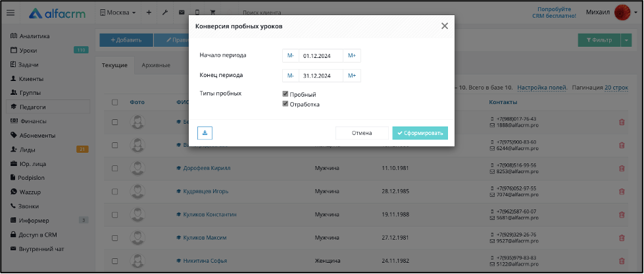The width and height of the screenshot is (644, 274).
Task: Click M+ next to Начало периода date
Action: pyautogui.click(x=352, y=55)
